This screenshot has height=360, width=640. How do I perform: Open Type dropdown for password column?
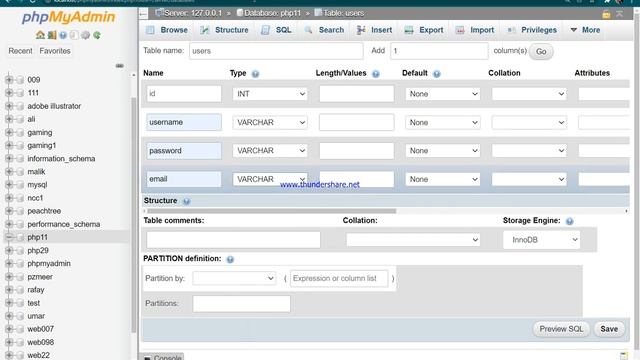pos(270,151)
